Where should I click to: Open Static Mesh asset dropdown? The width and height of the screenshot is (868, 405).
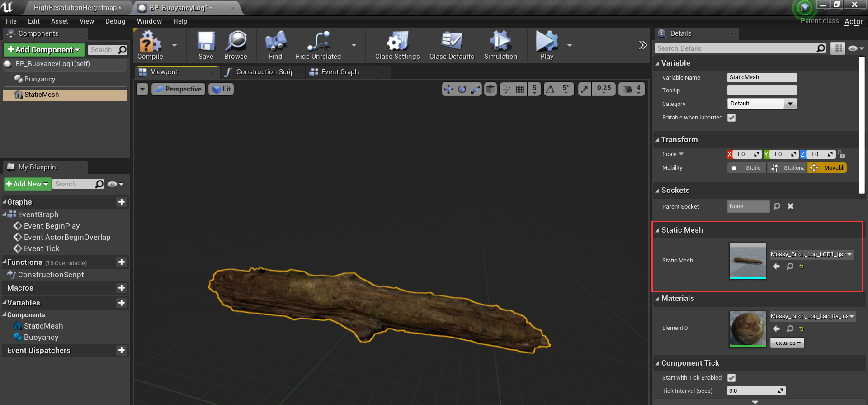(811, 254)
